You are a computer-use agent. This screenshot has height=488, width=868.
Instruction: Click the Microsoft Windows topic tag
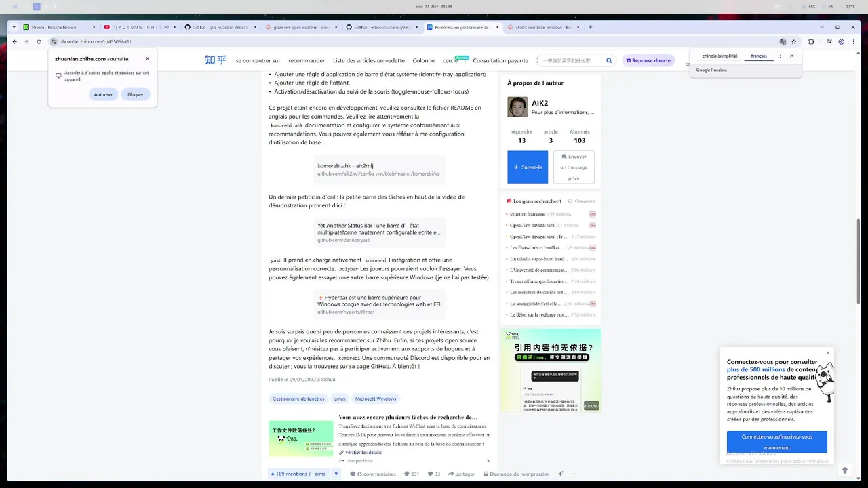(x=376, y=399)
